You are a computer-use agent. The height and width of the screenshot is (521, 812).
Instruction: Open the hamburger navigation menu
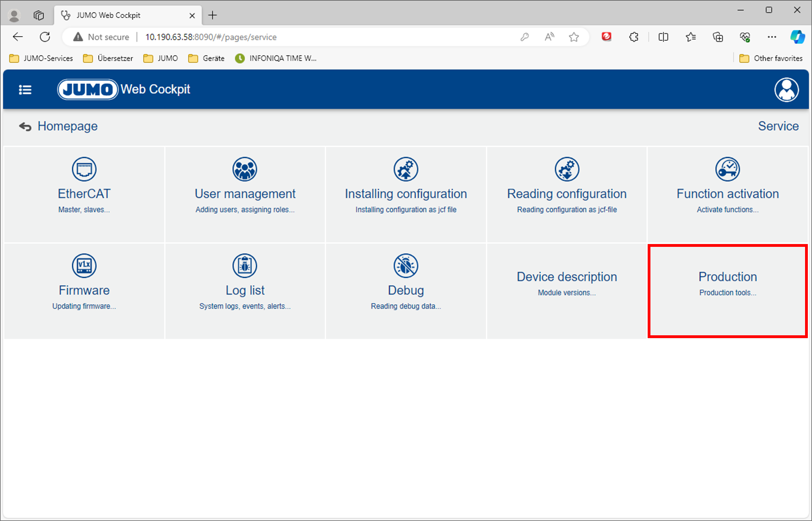coord(25,90)
